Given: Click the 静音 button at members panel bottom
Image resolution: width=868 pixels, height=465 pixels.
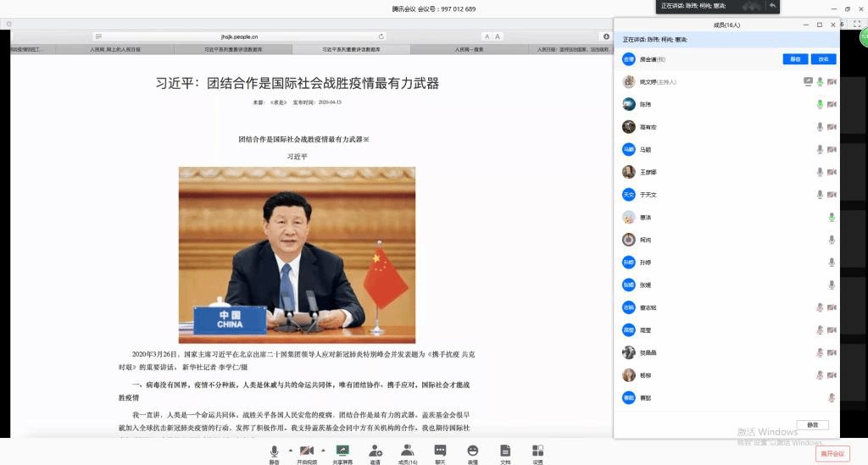Looking at the screenshot, I should (812, 424).
